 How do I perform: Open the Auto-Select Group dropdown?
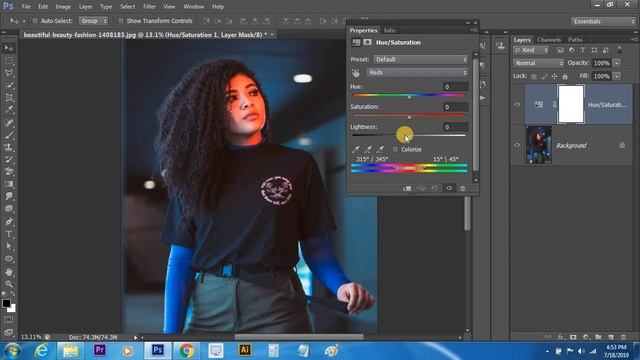pyautogui.click(x=93, y=21)
